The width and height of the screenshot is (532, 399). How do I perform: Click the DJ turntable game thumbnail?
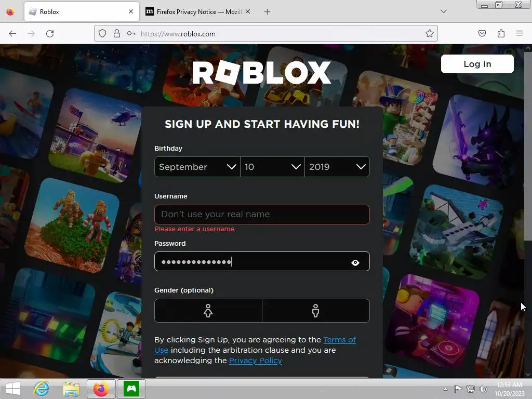[x=433, y=322]
